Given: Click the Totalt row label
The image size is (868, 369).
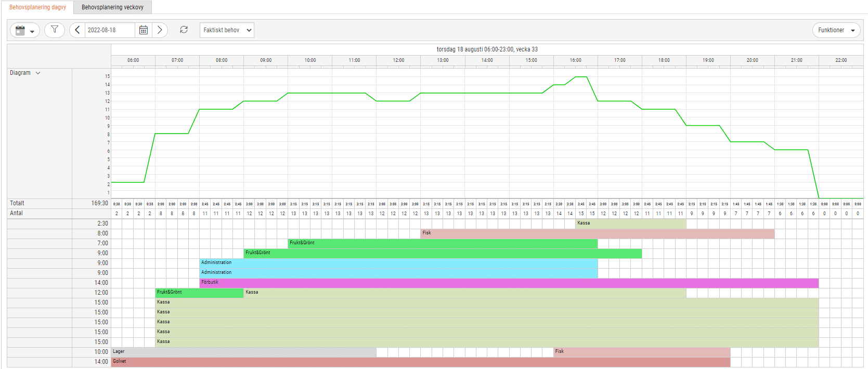Looking at the screenshot, I should 17,203.
